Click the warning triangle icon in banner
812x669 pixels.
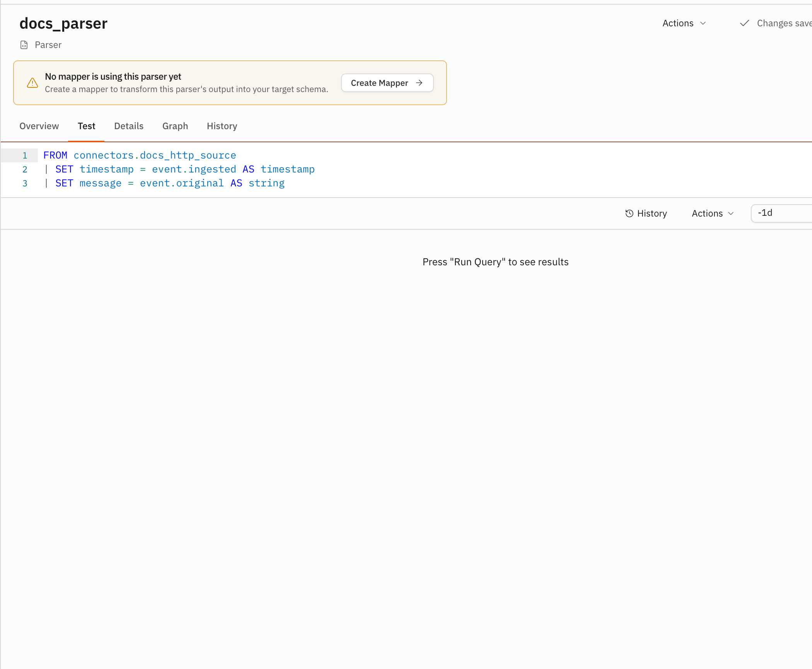tap(32, 83)
